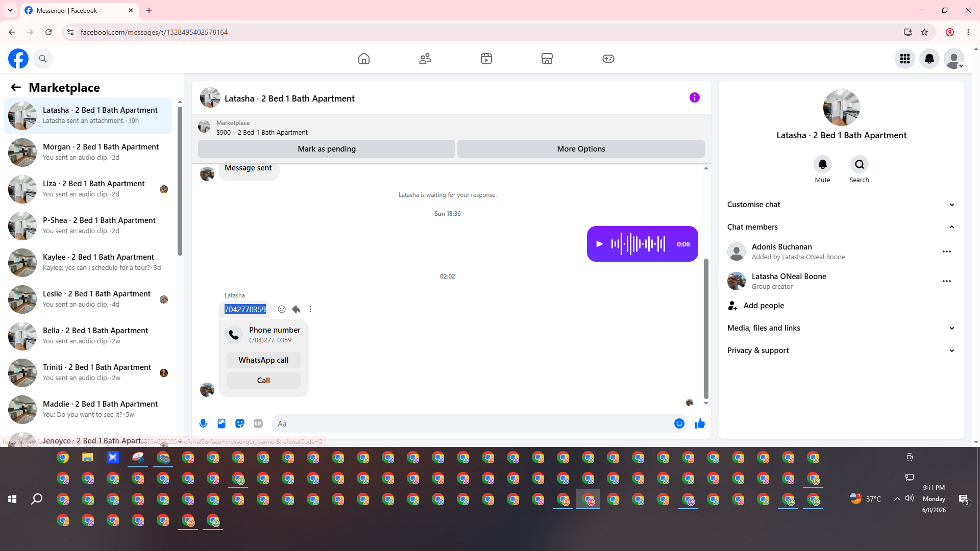Choose a GIF icon in the composer
Screen dimensions: 980x551
(x=258, y=423)
